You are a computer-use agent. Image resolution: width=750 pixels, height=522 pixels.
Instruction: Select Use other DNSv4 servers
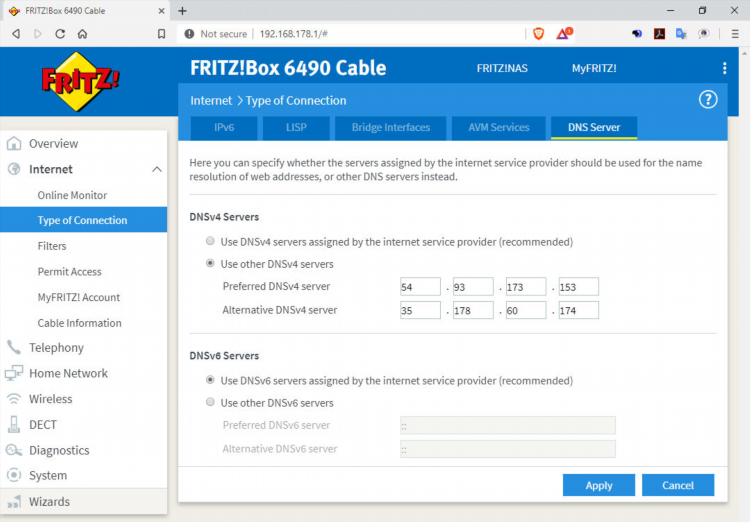coord(210,263)
